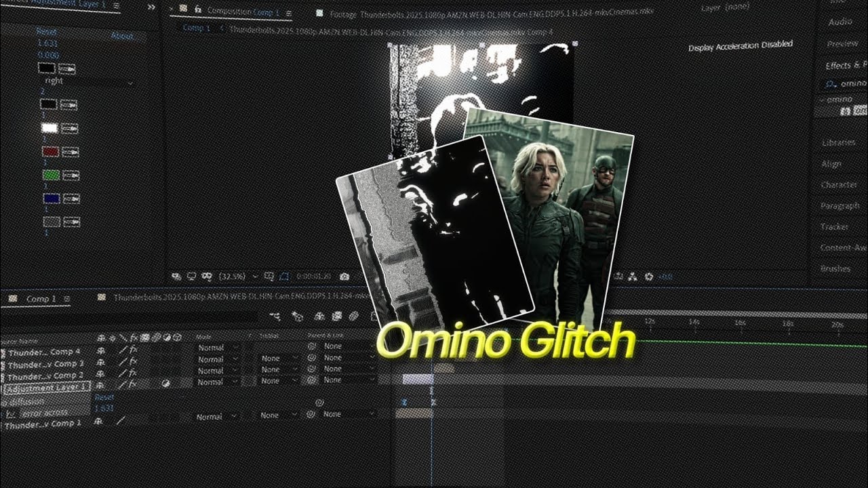
Task: Click the white color swatch in Effect Controls
Action: coord(49,128)
